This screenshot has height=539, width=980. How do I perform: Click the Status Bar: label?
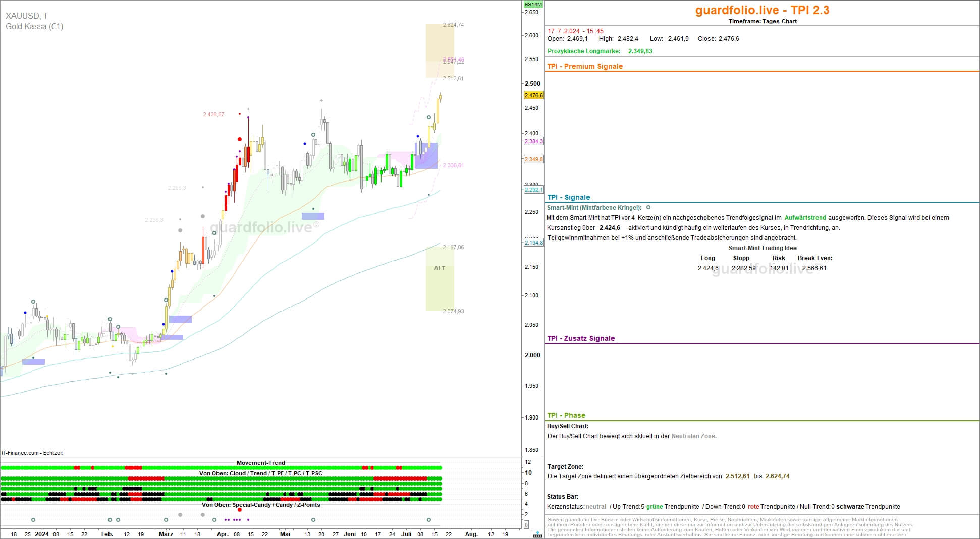click(x=563, y=497)
